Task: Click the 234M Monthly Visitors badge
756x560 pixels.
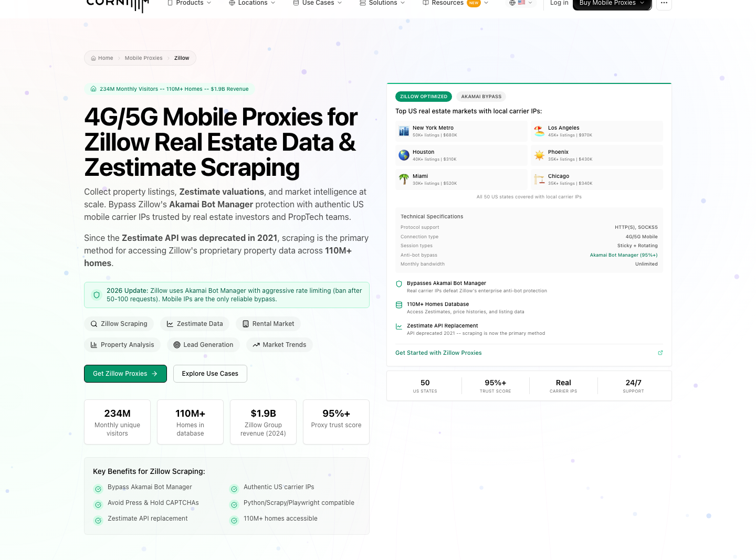Action: 170,89
